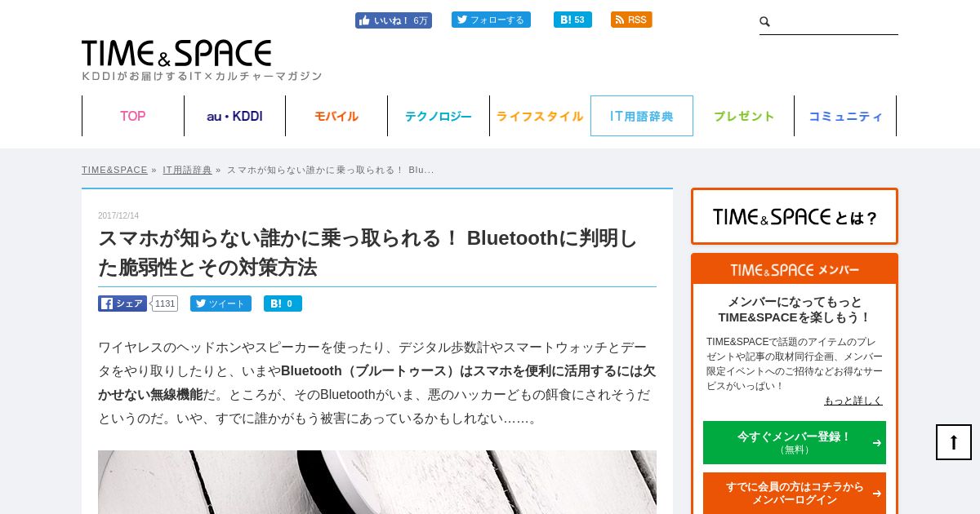
Task: Click the article hero image
Action: [377, 482]
